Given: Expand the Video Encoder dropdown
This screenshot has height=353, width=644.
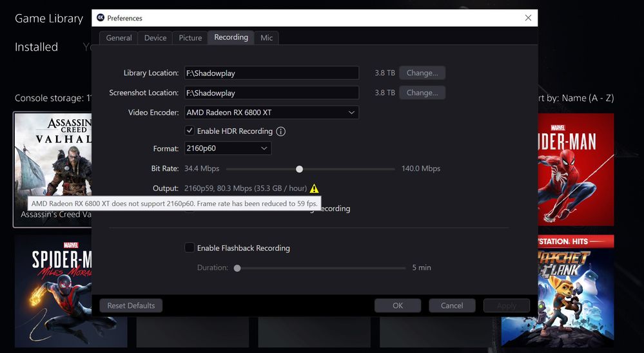Looking at the screenshot, I should (x=271, y=113).
